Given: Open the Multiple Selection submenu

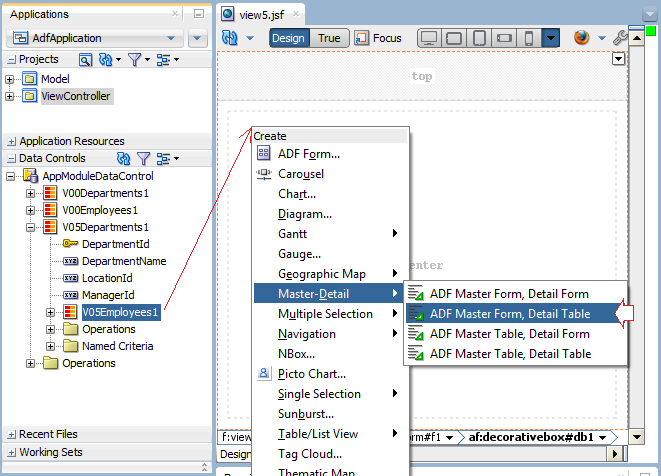Looking at the screenshot, I should point(329,314).
